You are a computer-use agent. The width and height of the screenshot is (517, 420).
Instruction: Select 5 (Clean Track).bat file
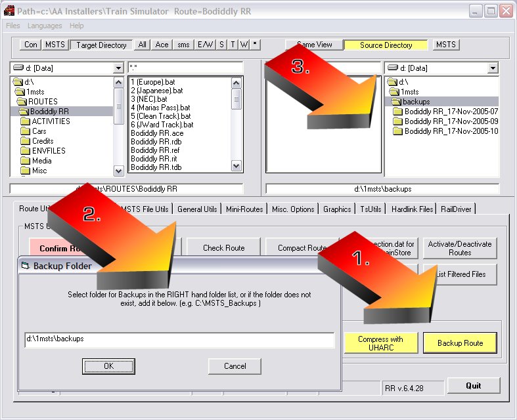[x=160, y=116]
